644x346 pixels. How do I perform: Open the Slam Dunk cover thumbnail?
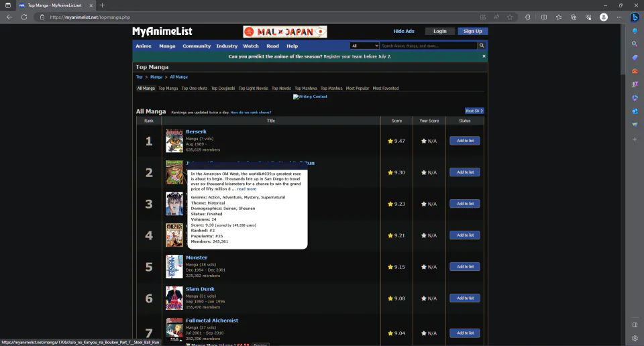[174, 298]
